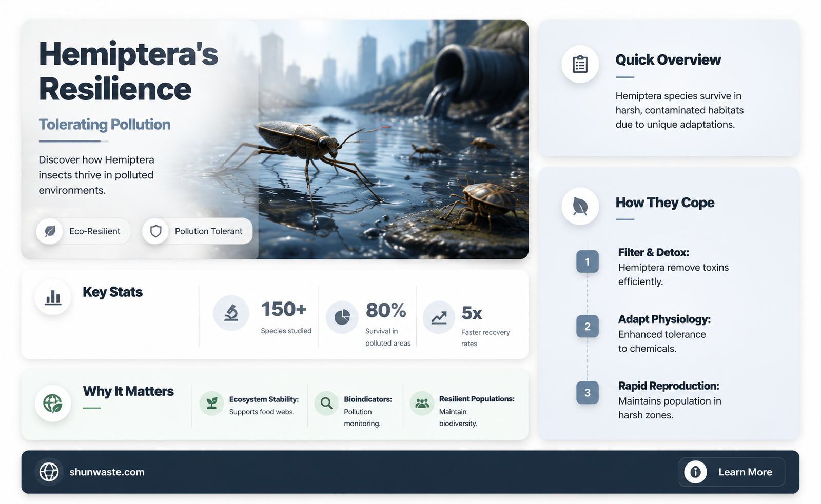Click the globe leaf icon by Why It Matters
Image resolution: width=821 pixels, height=504 pixels.
coord(53,404)
